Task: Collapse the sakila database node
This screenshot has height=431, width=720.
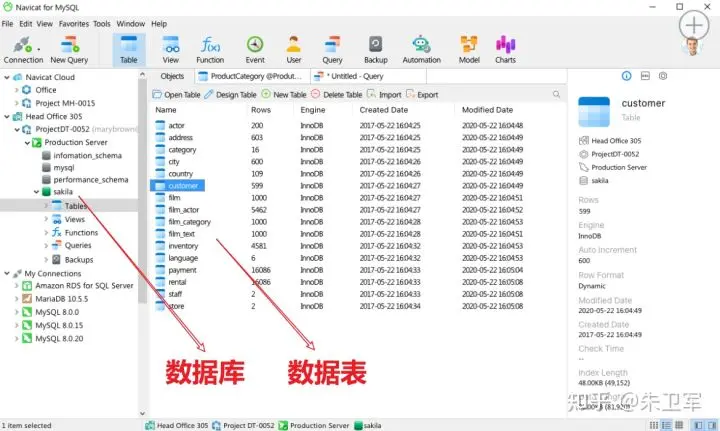Action: point(36,192)
